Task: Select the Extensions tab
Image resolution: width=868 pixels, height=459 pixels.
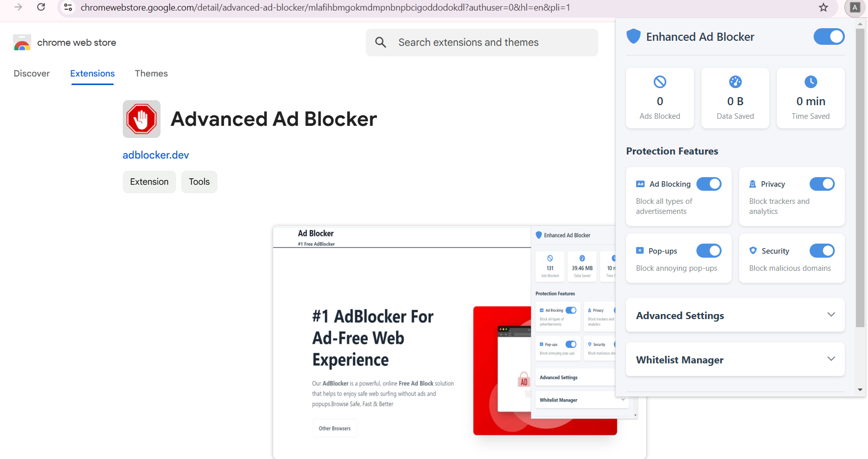Action: click(x=93, y=73)
